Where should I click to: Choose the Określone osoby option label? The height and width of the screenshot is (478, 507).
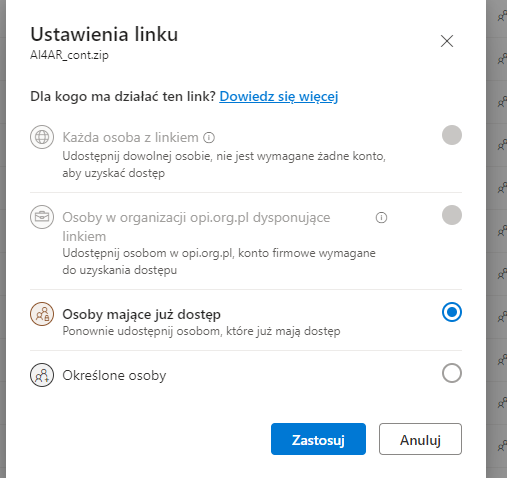pos(114,376)
